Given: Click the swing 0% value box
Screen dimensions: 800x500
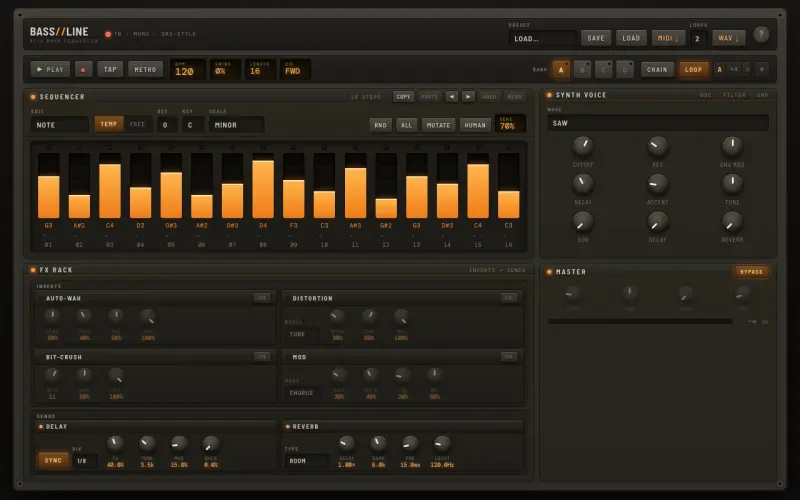Looking at the screenshot, I should tap(225, 69).
